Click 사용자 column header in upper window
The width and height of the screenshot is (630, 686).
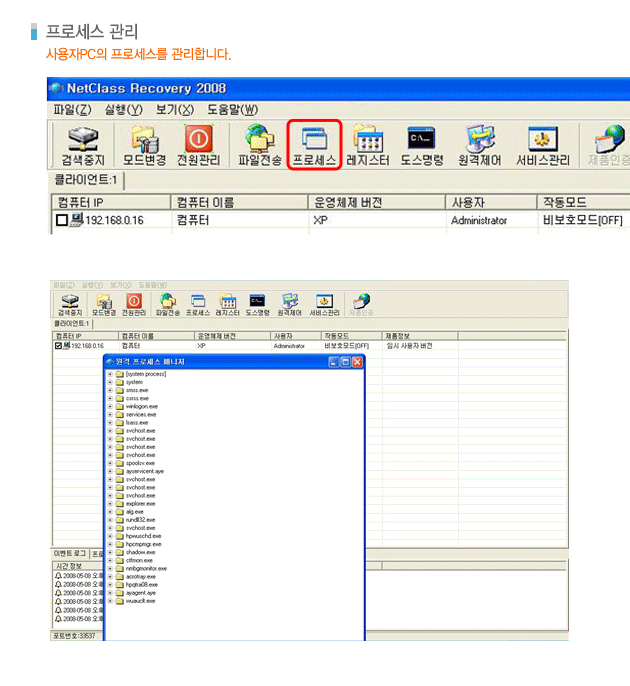point(492,202)
